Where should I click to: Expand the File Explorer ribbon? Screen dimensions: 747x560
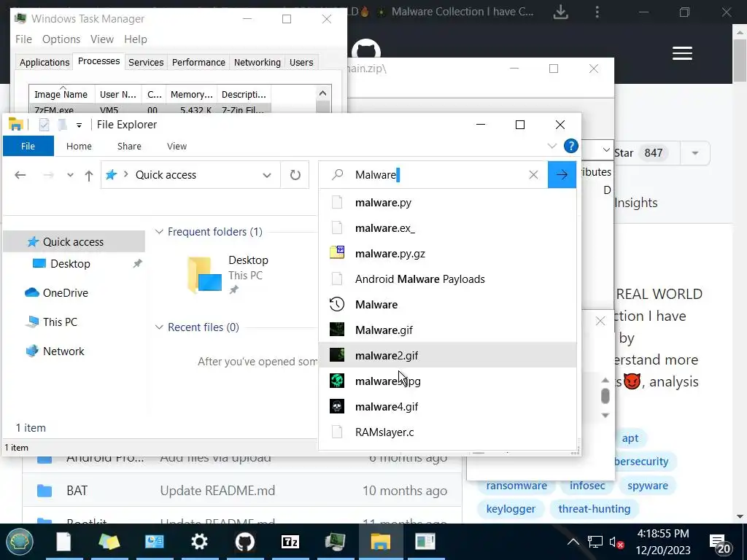click(x=551, y=146)
